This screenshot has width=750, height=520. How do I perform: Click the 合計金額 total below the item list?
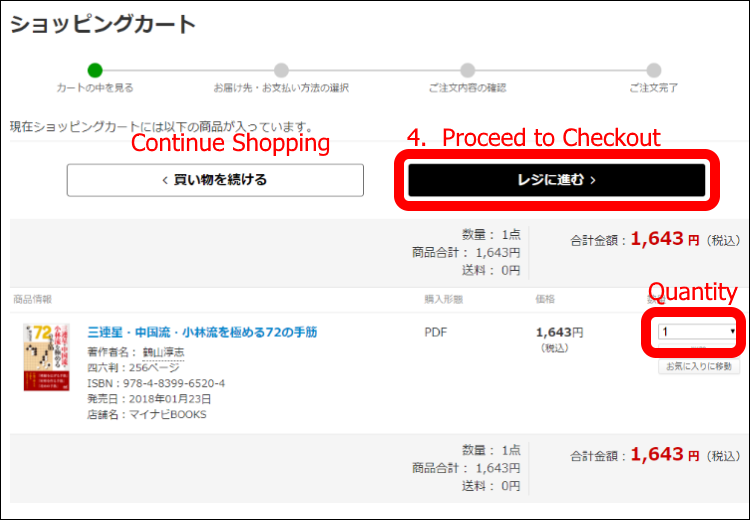click(655, 455)
